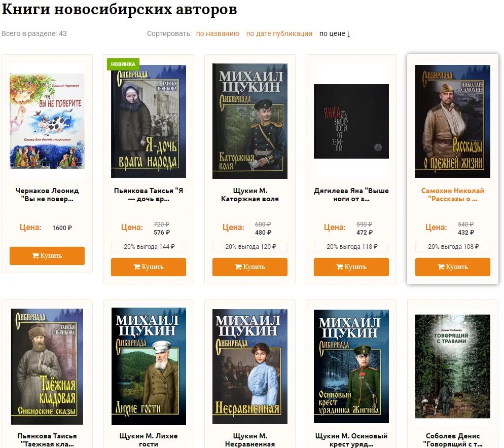Open the "Щукин М. Осиновый крест" title
This screenshot has width=504, height=448.
[x=351, y=440]
